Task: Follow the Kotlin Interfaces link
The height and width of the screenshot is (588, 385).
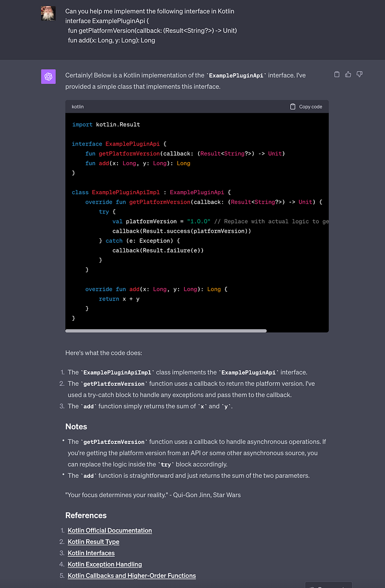Action: (x=91, y=553)
